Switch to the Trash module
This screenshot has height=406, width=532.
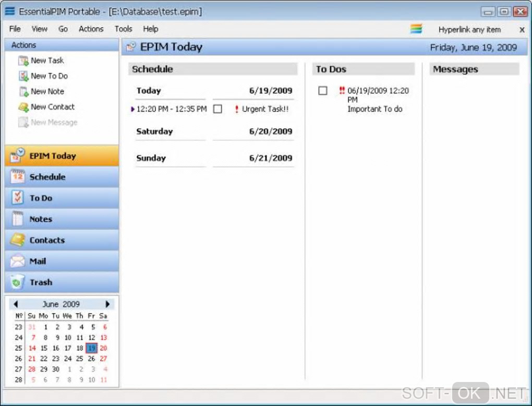pos(62,282)
